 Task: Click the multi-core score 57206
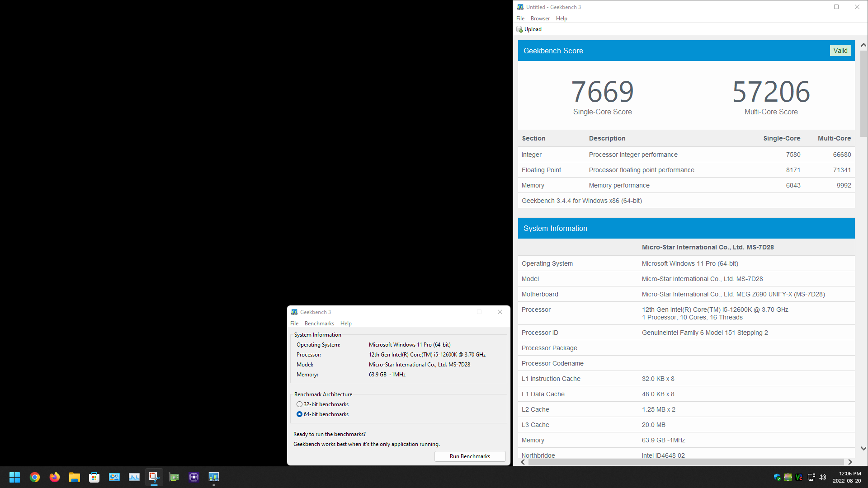click(771, 92)
